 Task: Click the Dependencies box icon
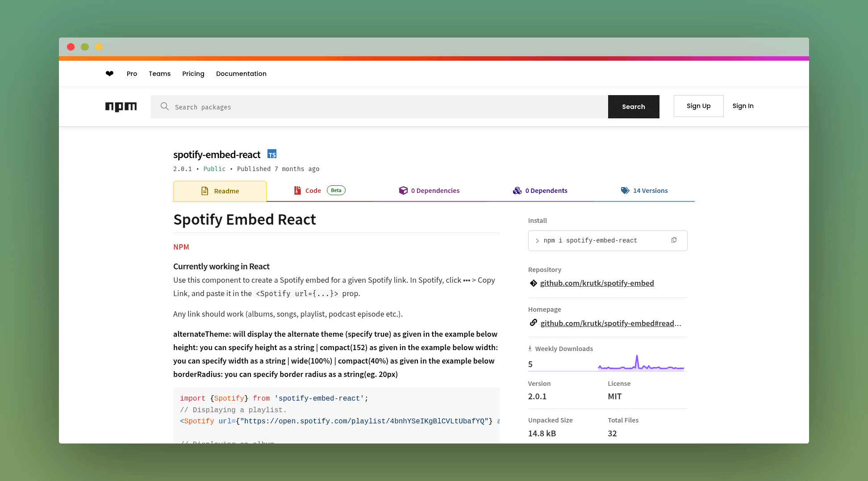point(403,191)
